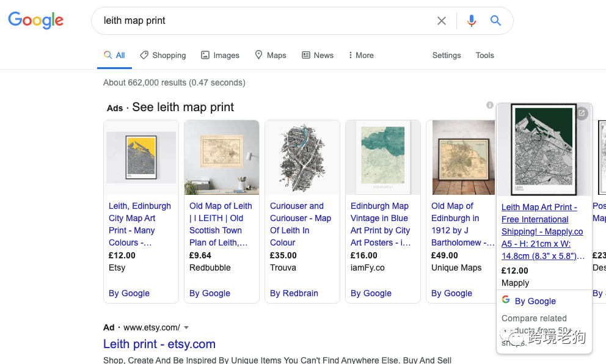The height and width of the screenshot is (364, 606).
Task: Click the About 662,000 results text
Action: tap(174, 82)
